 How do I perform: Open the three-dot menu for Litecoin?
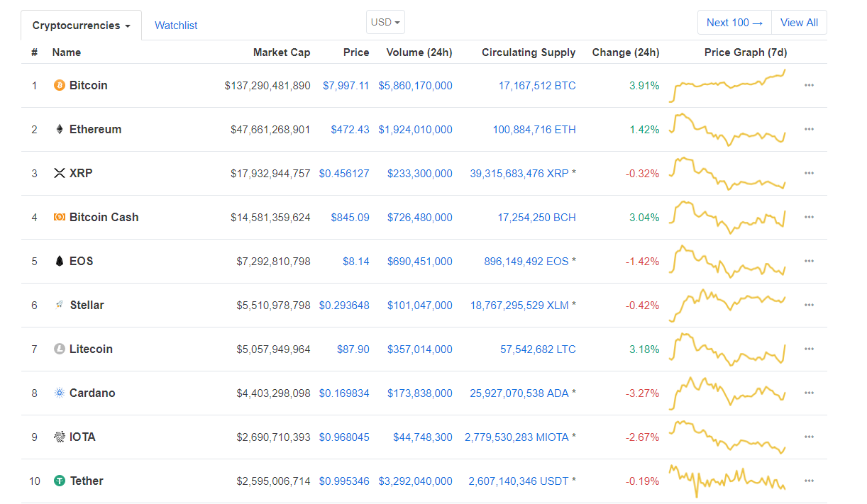809,349
